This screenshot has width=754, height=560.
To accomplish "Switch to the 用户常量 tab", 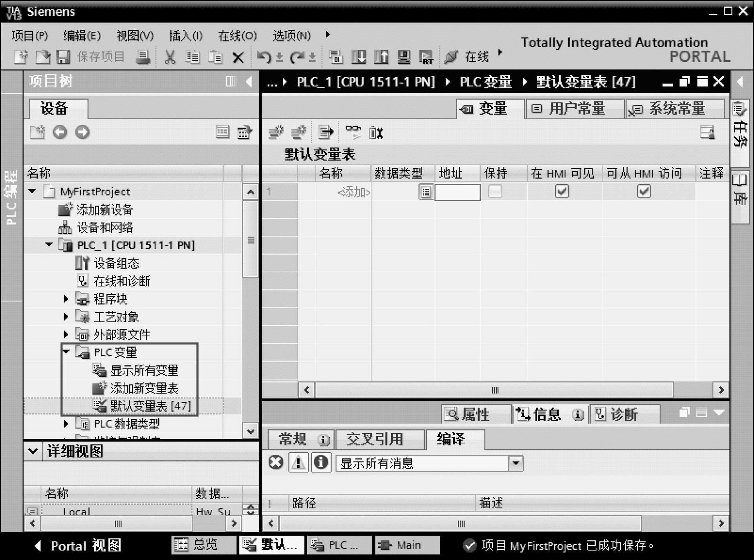I will (575, 109).
